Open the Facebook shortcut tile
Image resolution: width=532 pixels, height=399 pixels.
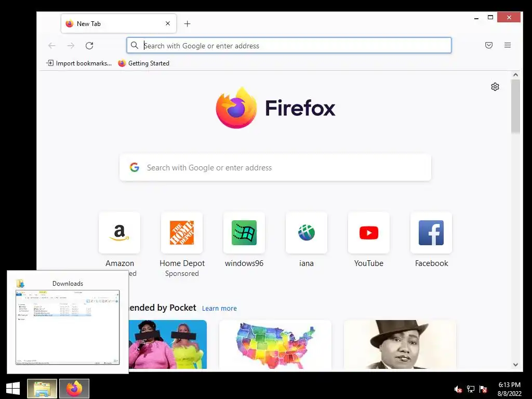tap(431, 233)
